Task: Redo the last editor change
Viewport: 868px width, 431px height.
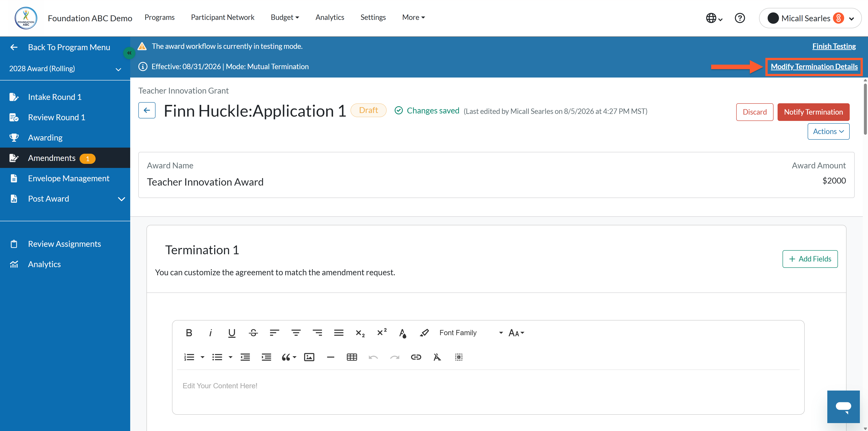Action: (395, 357)
